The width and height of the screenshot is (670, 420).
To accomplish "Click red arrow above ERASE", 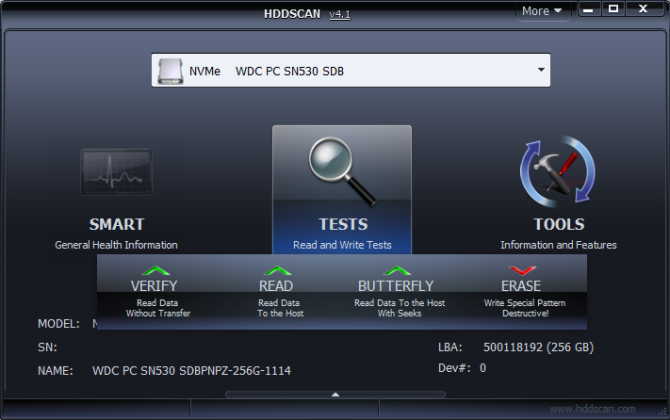I will (x=522, y=270).
